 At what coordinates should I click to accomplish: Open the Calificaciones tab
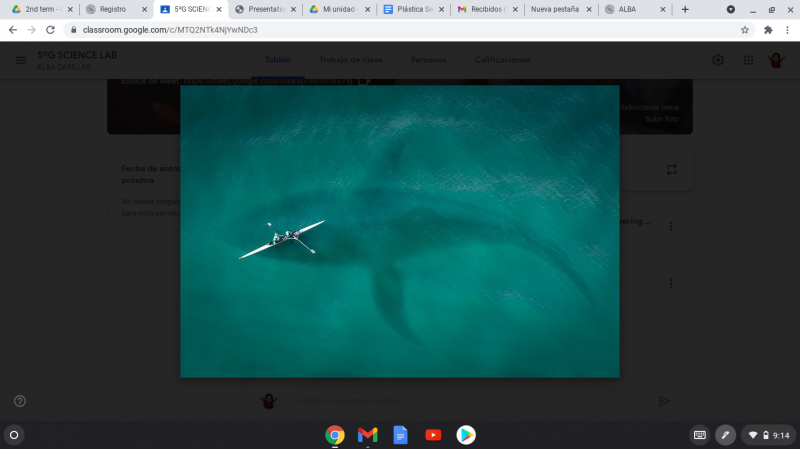pos(502,60)
